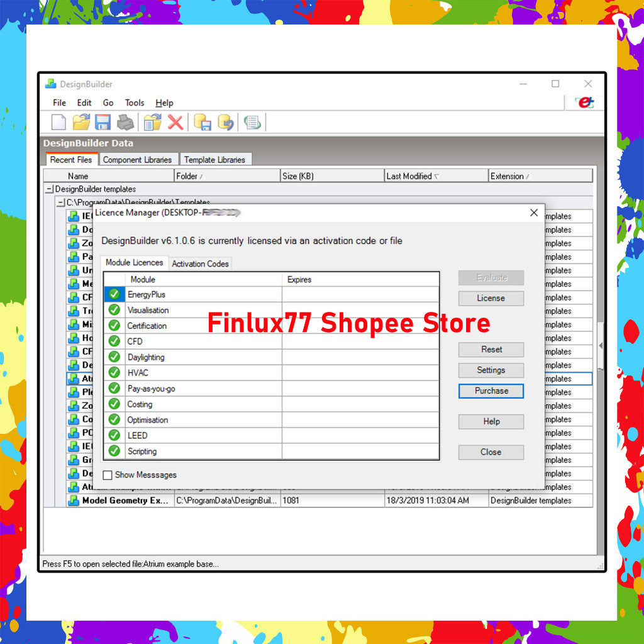Click the green check beside CFD module
Viewport: 644px width, 644px height.
[114, 341]
